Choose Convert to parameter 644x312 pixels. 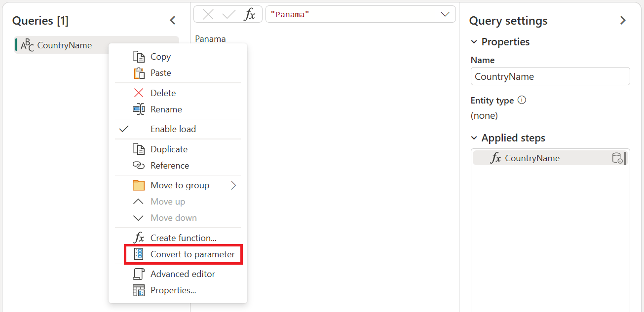click(x=192, y=254)
